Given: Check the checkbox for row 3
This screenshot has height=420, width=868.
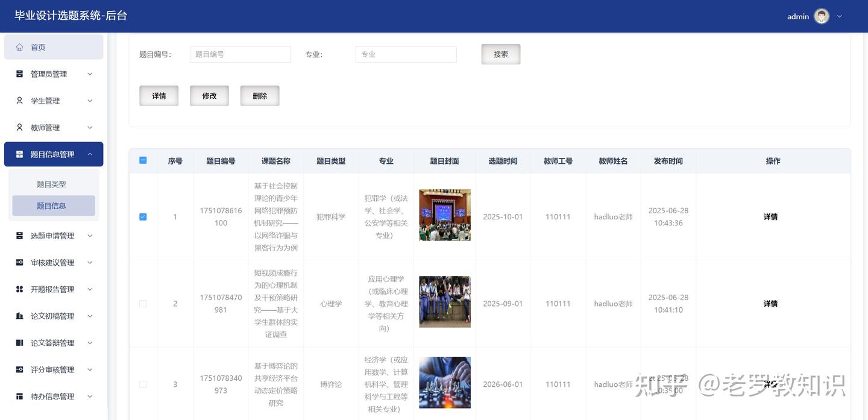Looking at the screenshot, I should [143, 384].
